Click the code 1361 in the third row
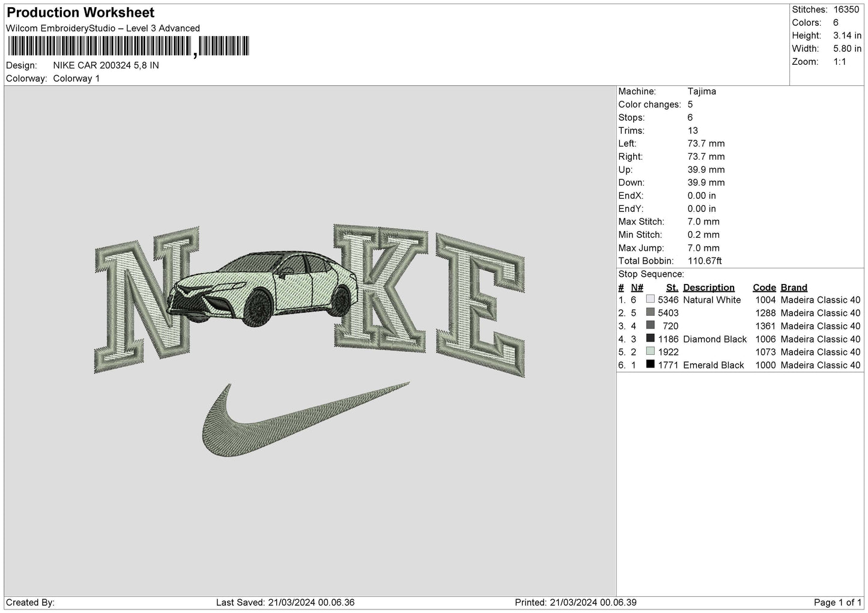This screenshot has width=868, height=613. pos(765,326)
